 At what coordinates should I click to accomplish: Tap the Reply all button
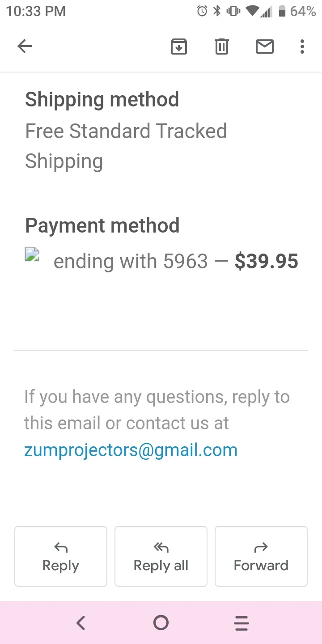[x=161, y=556]
